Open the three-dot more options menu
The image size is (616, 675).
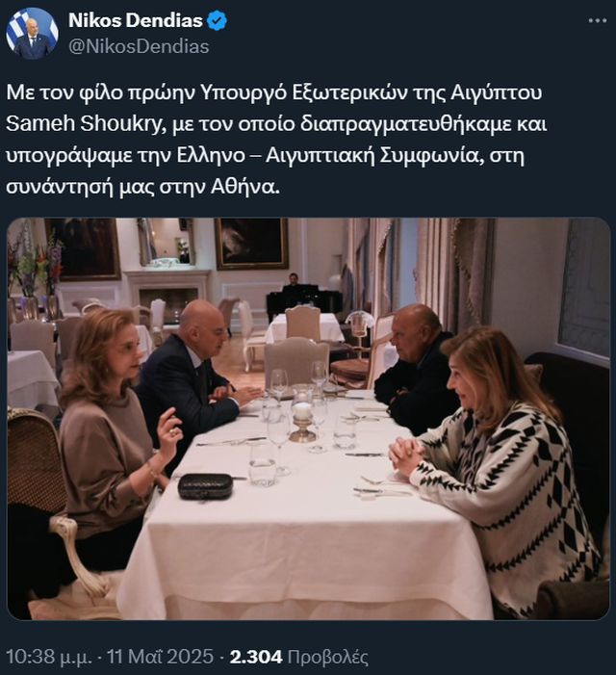tap(598, 20)
